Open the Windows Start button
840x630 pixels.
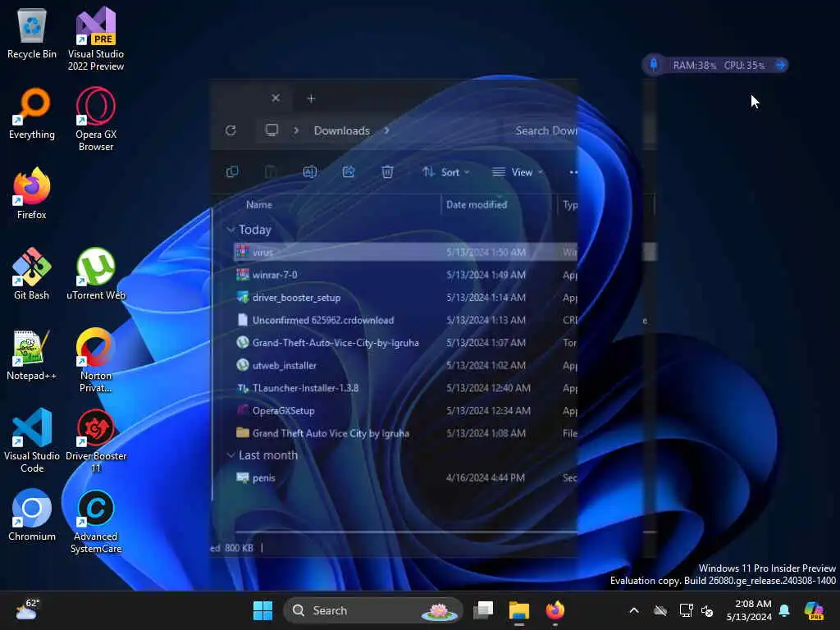(x=262, y=610)
